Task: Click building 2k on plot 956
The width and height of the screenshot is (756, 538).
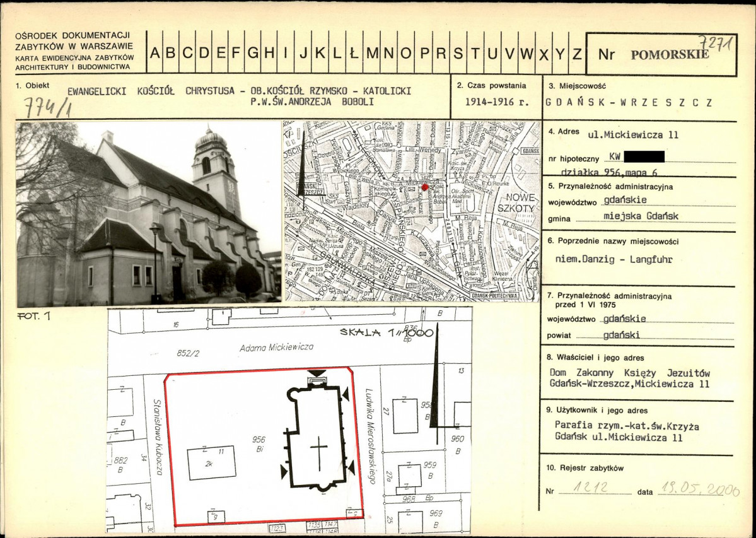Action: 212,464
